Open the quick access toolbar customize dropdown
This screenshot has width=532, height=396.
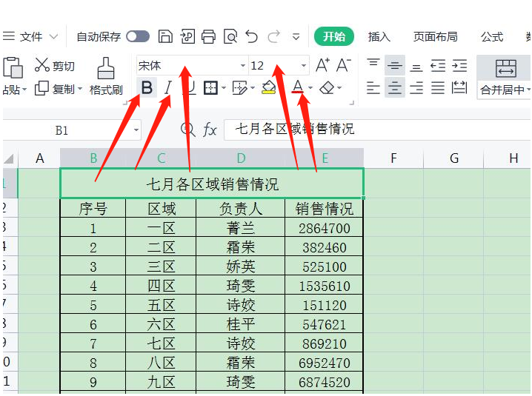pos(296,36)
